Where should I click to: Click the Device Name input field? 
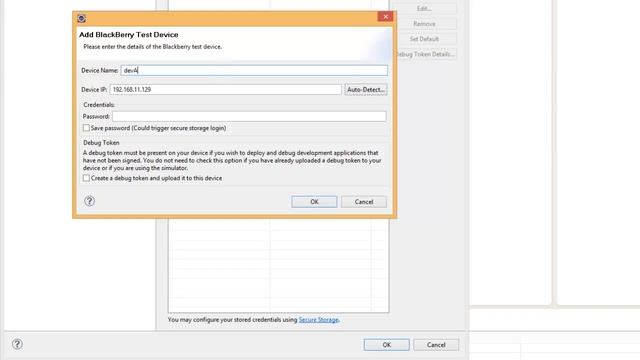click(254, 70)
